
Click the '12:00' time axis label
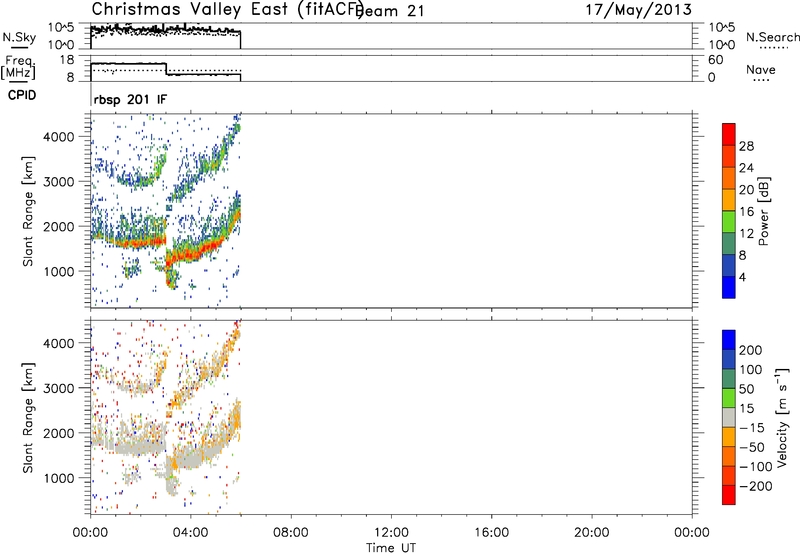tap(391, 533)
